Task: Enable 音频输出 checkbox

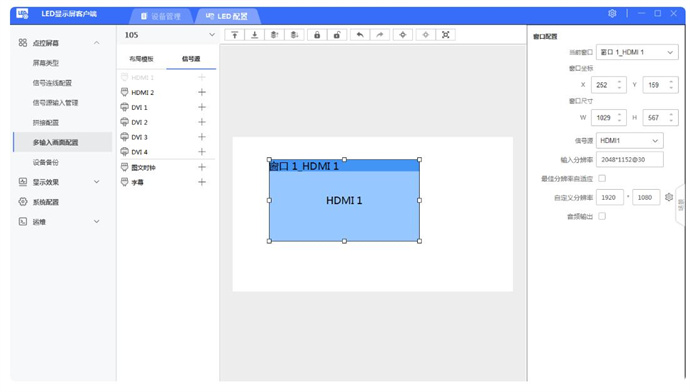Action: pyautogui.click(x=602, y=216)
